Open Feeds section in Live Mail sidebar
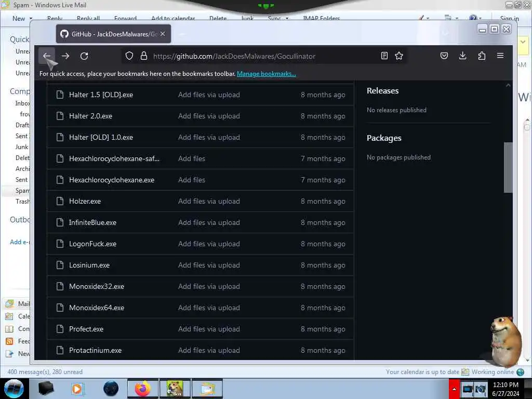The width and height of the screenshot is (532, 399). coord(18,341)
